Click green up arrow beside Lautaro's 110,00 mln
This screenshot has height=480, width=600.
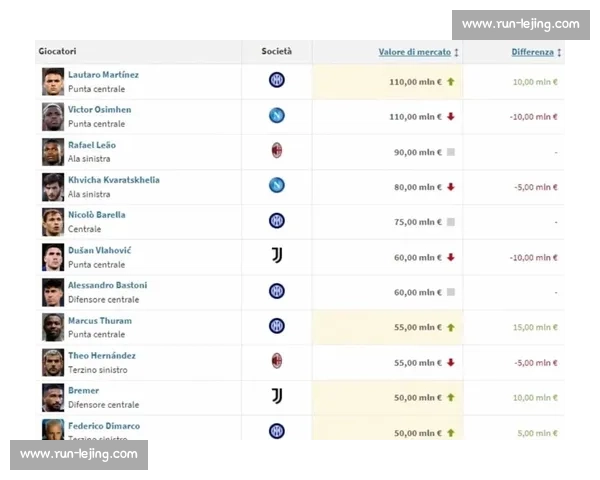coord(451,82)
